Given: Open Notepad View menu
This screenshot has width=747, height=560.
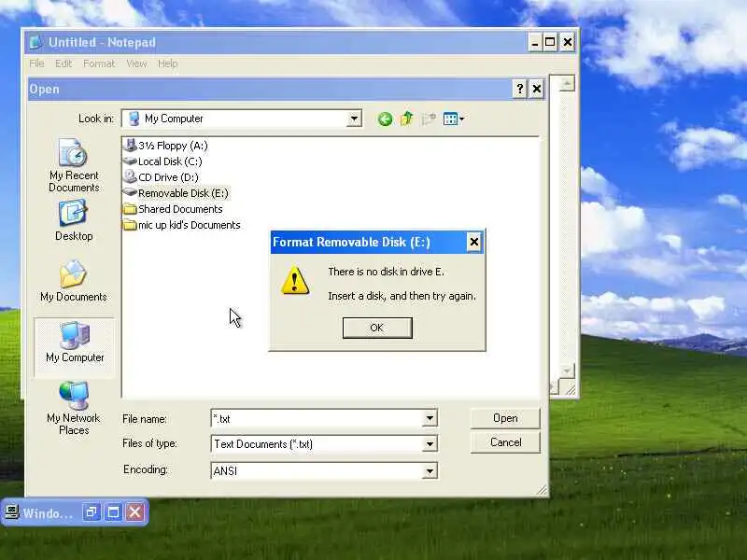Looking at the screenshot, I should tap(136, 63).
